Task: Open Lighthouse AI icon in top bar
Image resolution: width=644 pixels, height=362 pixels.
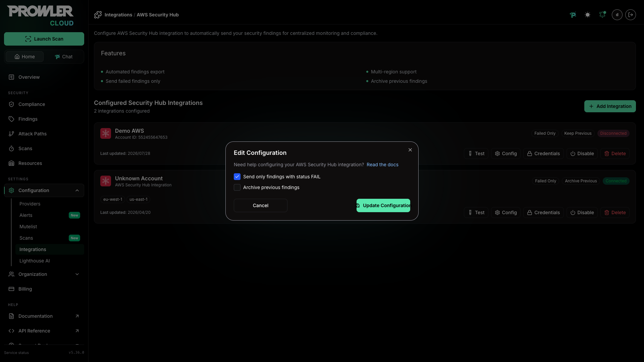Action: click(x=573, y=15)
